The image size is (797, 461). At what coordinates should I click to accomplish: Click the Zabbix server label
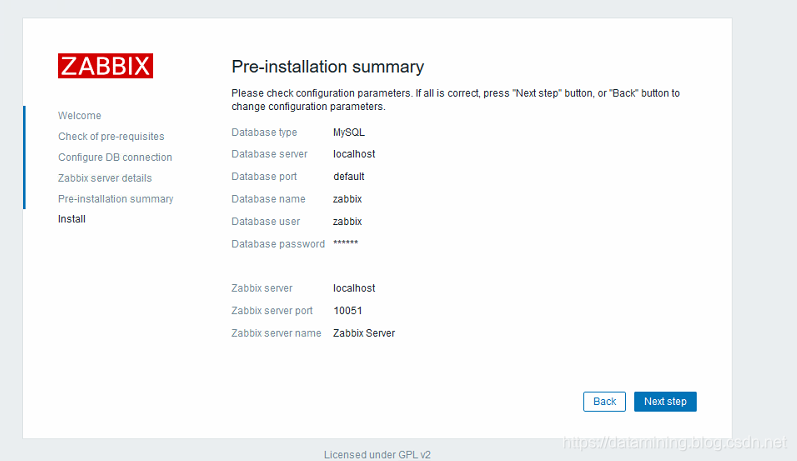tap(262, 288)
